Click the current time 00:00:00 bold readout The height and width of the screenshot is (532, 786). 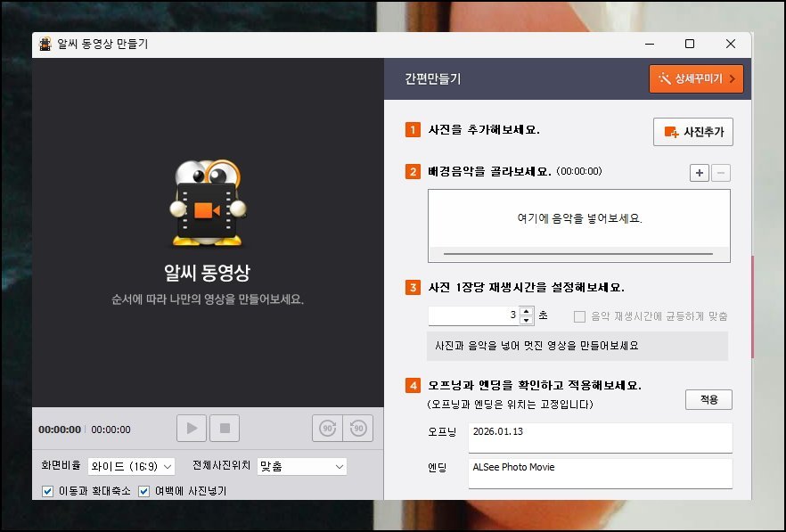[60, 430]
